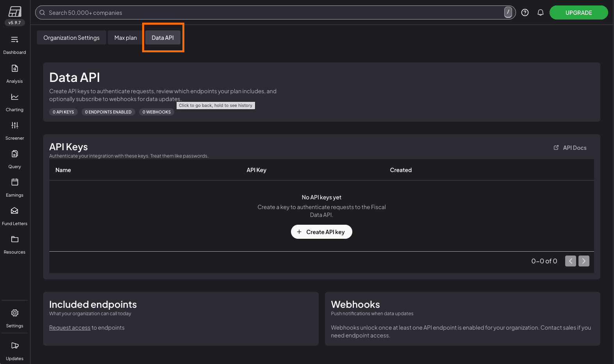This screenshot has width=614, height=364.
Task: Go to previous page of API keys
Action: 571,261
